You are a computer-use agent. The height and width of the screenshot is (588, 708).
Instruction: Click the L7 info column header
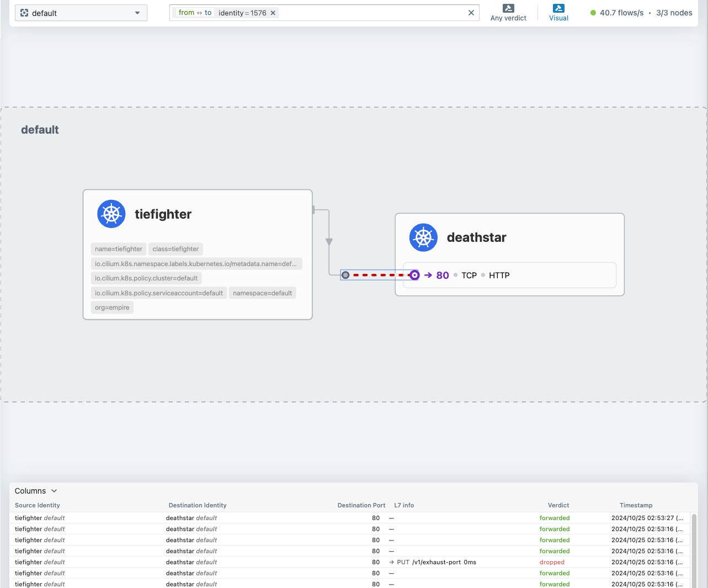tap(404, 505)
